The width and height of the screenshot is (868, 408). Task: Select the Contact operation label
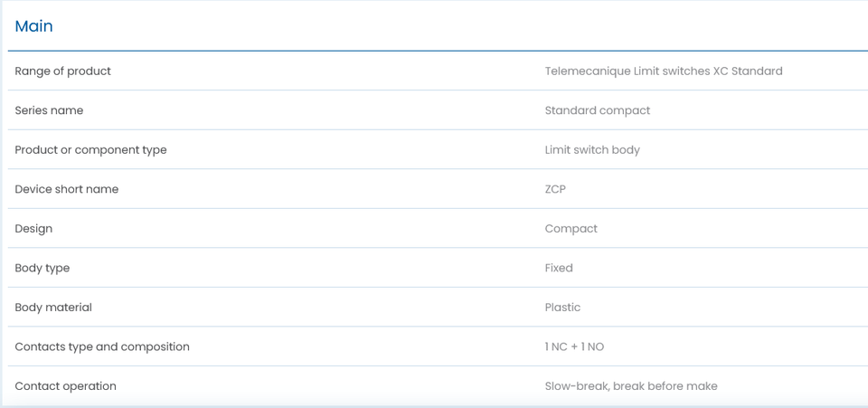(x=65, y=386)
